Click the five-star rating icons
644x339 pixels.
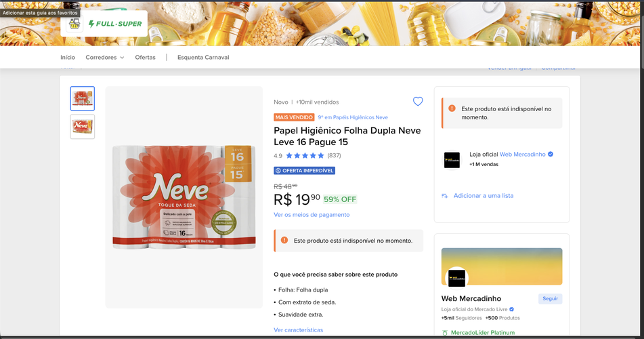coord(305,155)
